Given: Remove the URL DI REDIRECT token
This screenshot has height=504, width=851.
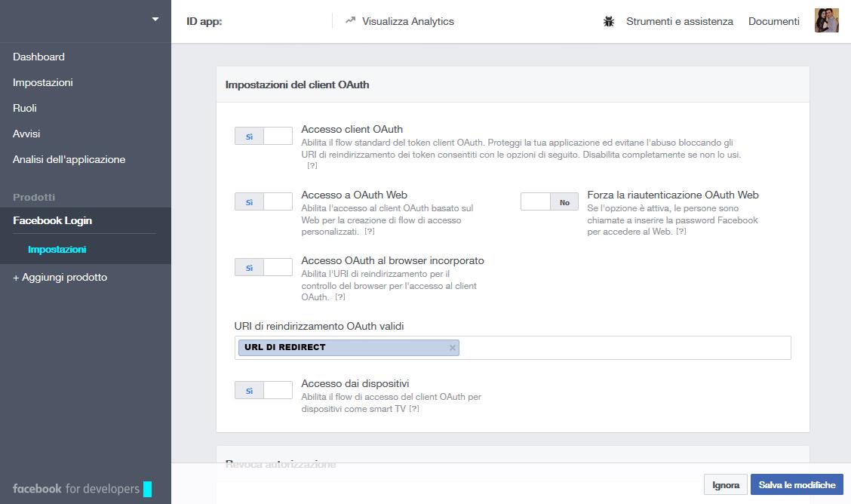Looking at the screenshot, I should (452, 348).
